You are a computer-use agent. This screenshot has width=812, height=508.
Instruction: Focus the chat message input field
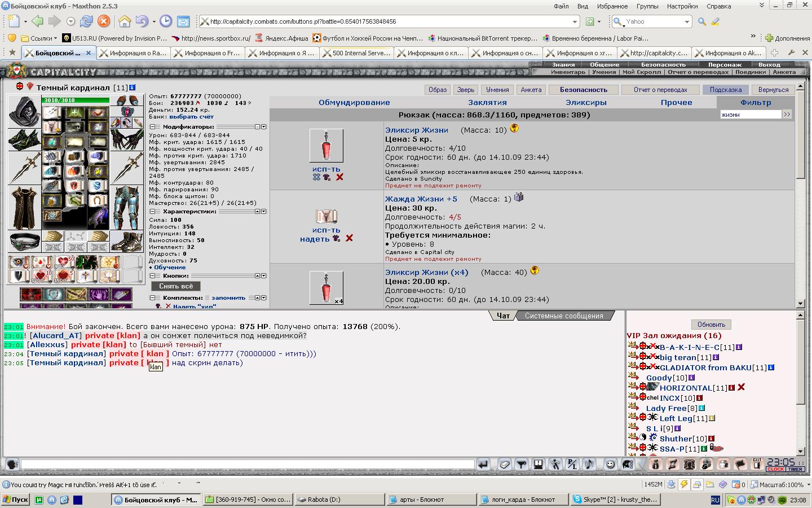(x=248, y=464)
